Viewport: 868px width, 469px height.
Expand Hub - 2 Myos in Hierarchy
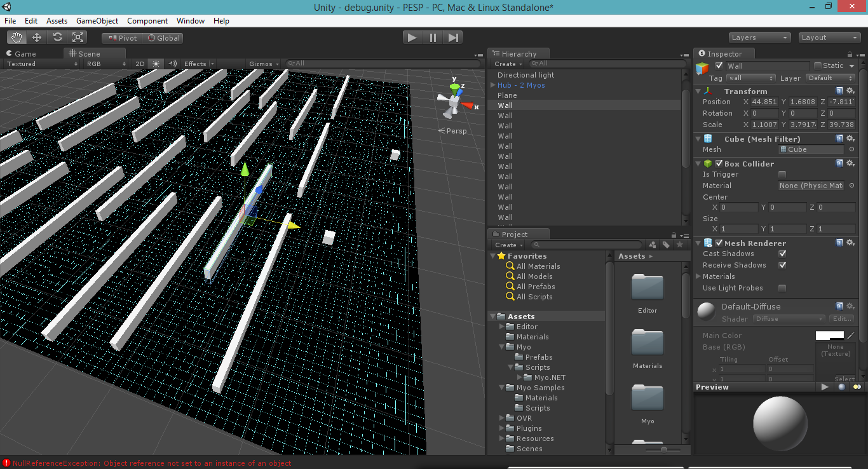pos(492,85)
